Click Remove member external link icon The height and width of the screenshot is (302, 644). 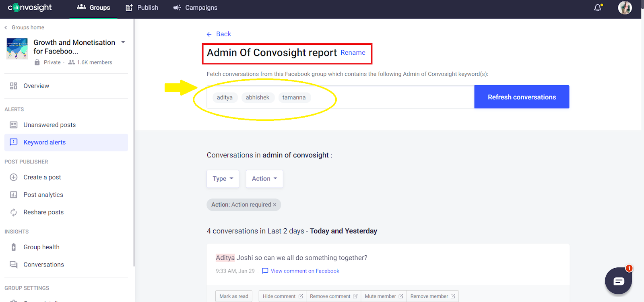(453, 296)
